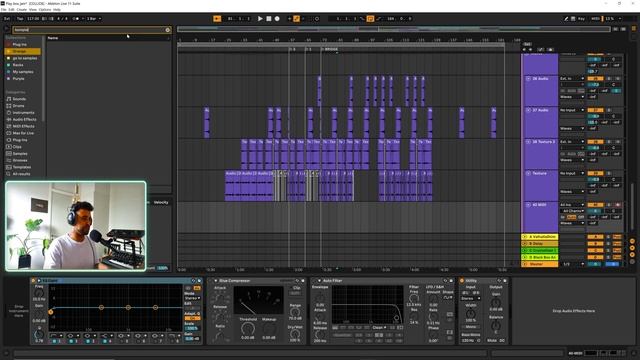Fold the 37 Audio track
Viewport: 640px width, 360px height.
(528, 110)
